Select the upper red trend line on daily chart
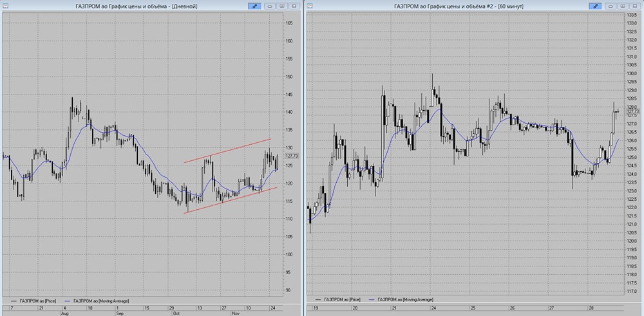 (227, 151)
